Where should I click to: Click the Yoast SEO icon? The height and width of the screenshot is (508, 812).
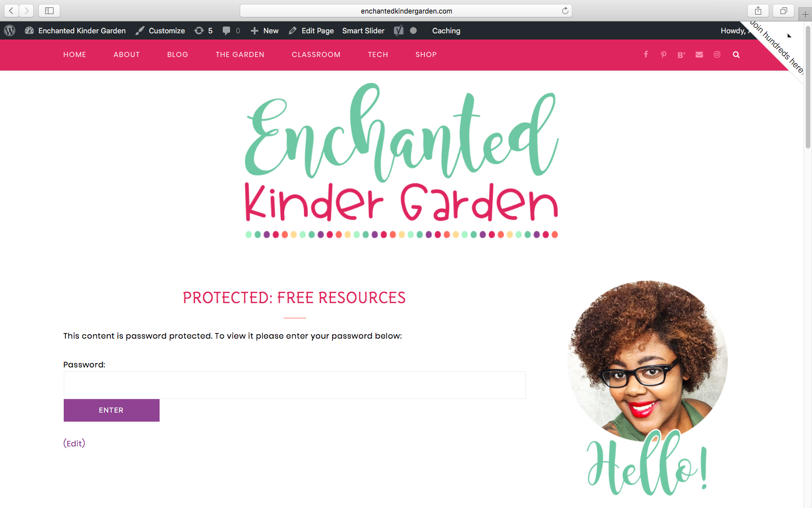pyautogui.click(x=399, y=30)
